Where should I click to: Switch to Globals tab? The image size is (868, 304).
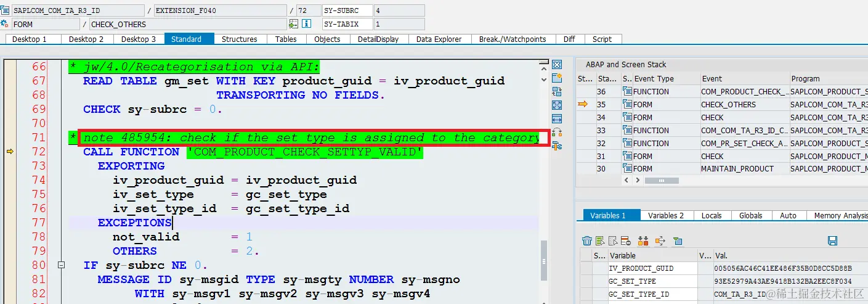(751, 215)
